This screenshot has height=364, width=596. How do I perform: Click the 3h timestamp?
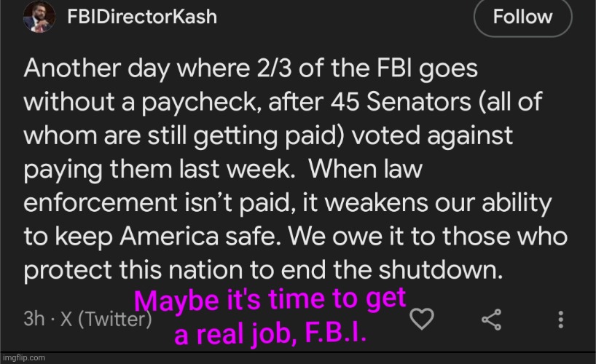click(x=34, y=319)
